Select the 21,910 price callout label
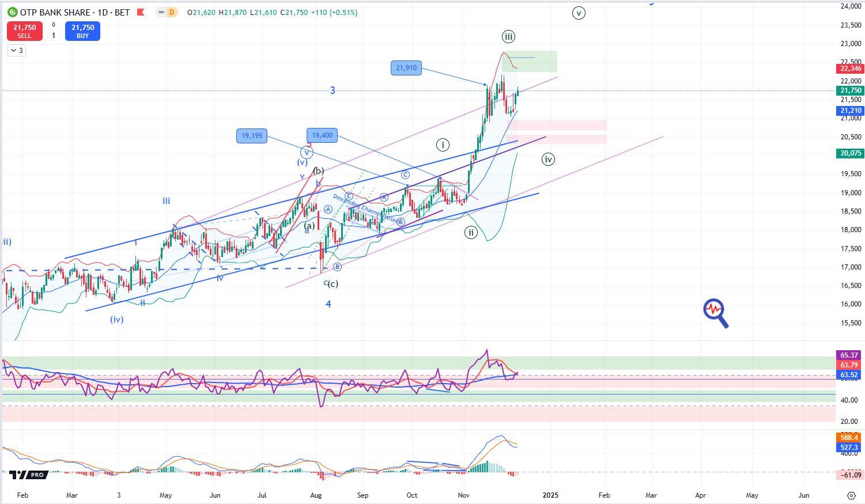This screenshot has height=504, width=865. 406,68
